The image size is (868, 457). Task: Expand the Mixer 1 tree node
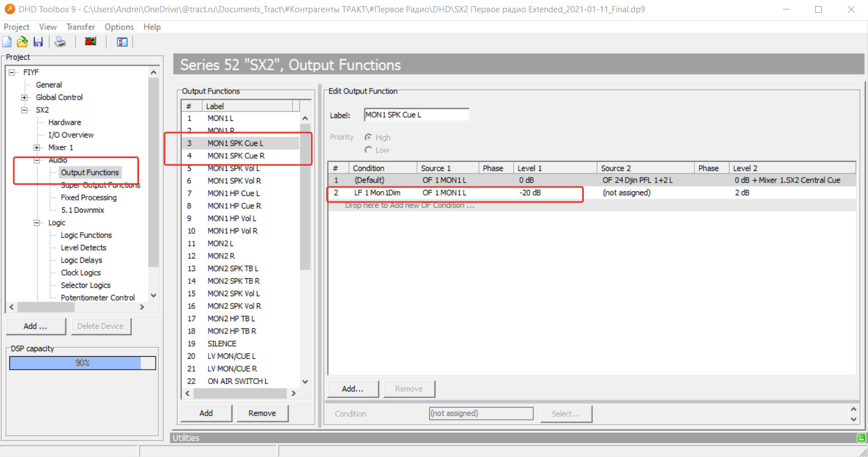coord(37,148)
